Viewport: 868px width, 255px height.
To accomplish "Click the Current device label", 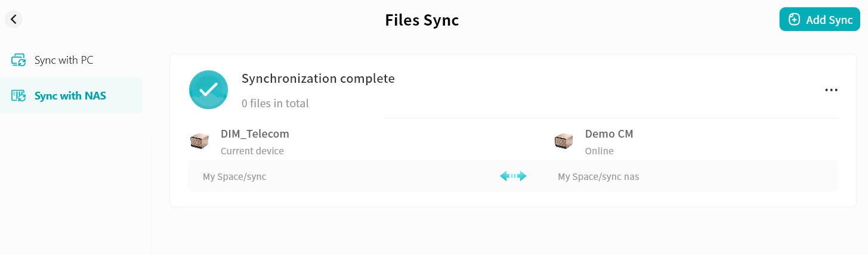I will click(252, 151).
